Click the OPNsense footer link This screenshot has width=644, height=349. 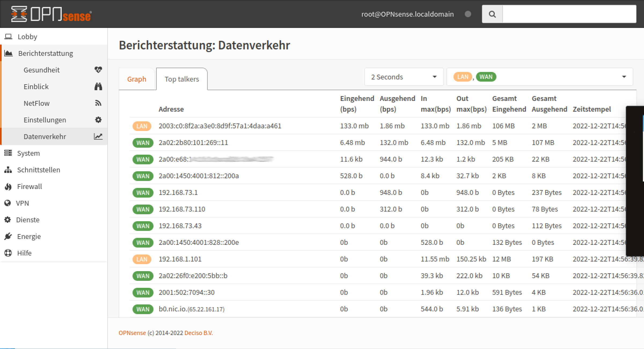click(132, 333)
